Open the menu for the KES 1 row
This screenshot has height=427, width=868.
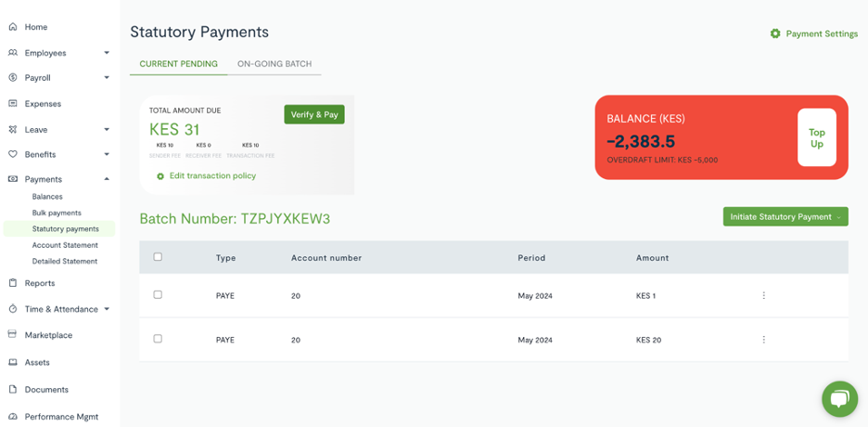point(764,295)
